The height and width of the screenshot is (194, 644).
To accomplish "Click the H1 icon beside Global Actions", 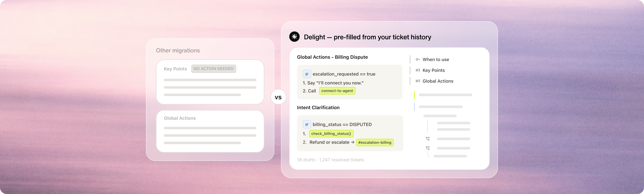I will click(x=418, y=81).
